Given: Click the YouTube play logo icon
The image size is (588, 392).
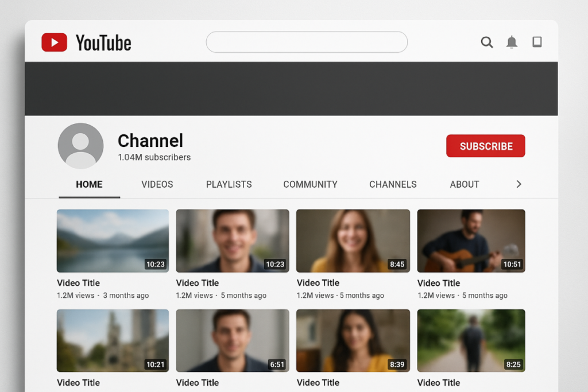Looking at the screenshot, I should click(x=55, y=42).
